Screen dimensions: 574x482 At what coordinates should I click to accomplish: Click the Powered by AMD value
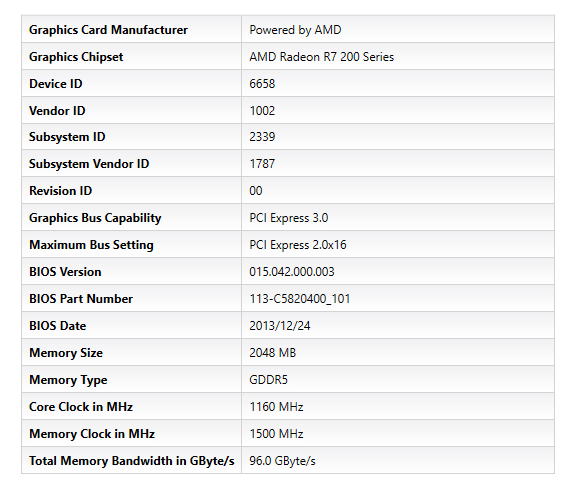(295, 30)
